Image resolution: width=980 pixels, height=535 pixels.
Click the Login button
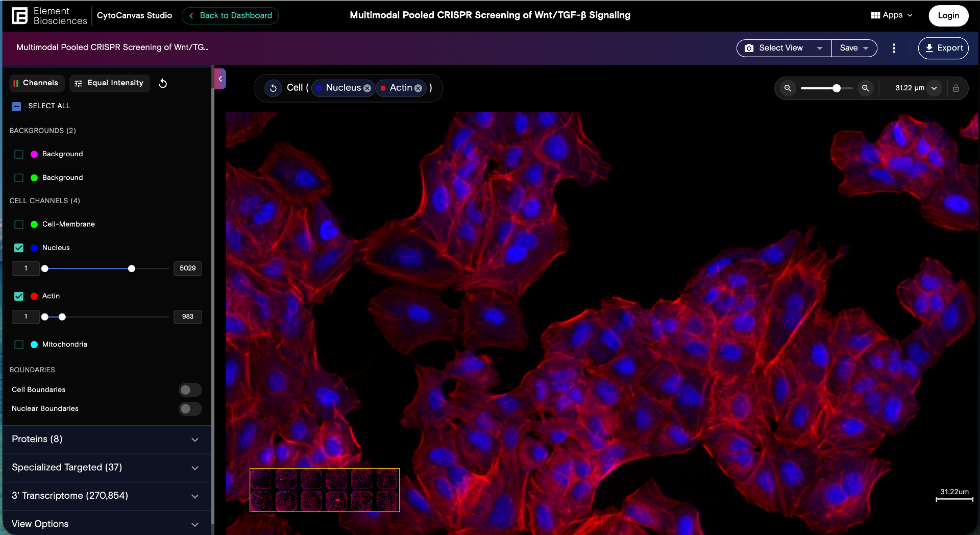click(x=948, y=16)
